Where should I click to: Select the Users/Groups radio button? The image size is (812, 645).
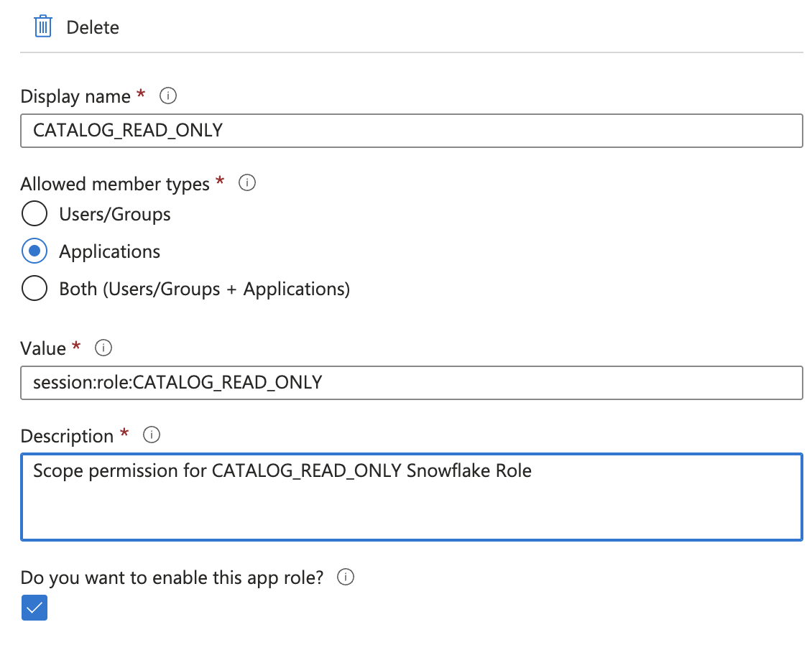click(34, 214)
